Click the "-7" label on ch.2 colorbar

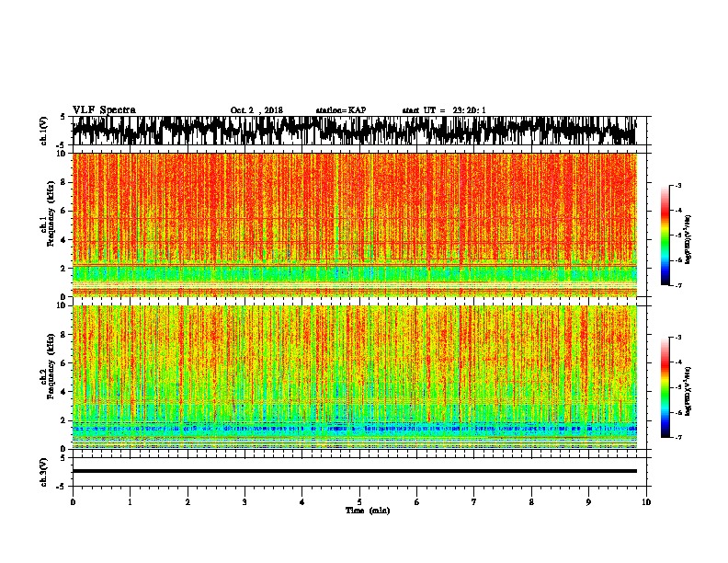[x=678, y=437]
